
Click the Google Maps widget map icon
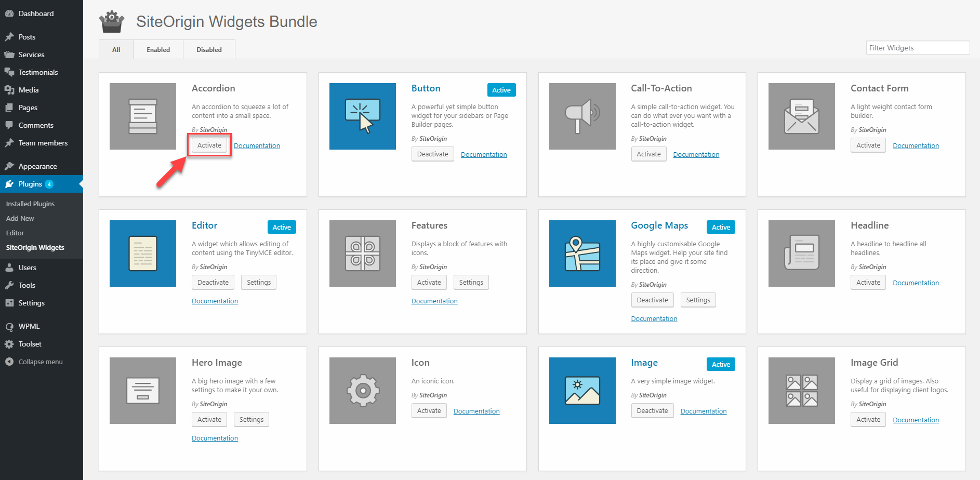(582, 254)
